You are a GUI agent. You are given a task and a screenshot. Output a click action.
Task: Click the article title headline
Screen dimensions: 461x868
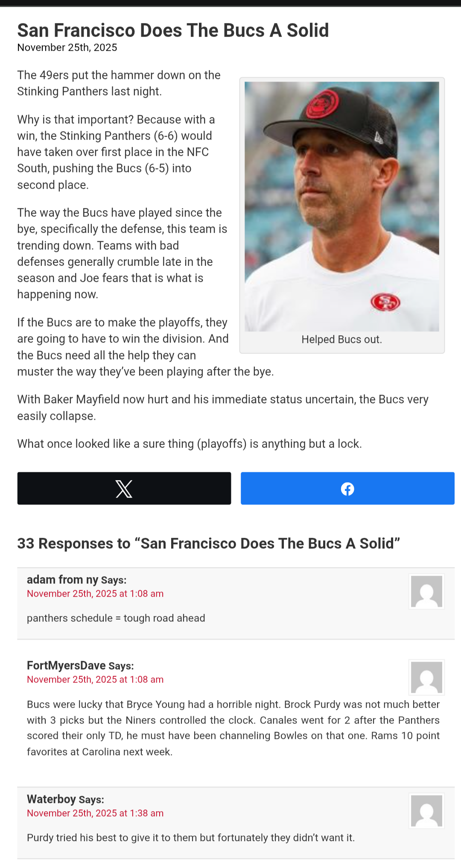tap(173, 30)
